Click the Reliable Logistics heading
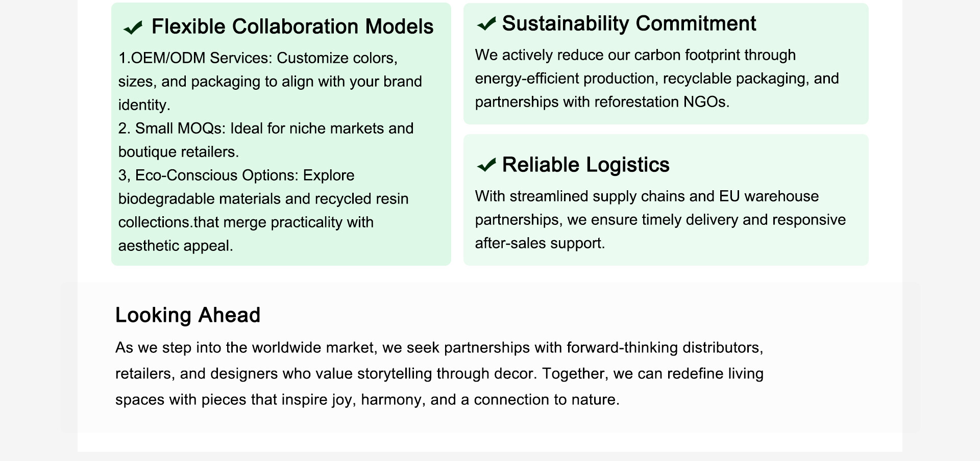 (x=585, y=165)
